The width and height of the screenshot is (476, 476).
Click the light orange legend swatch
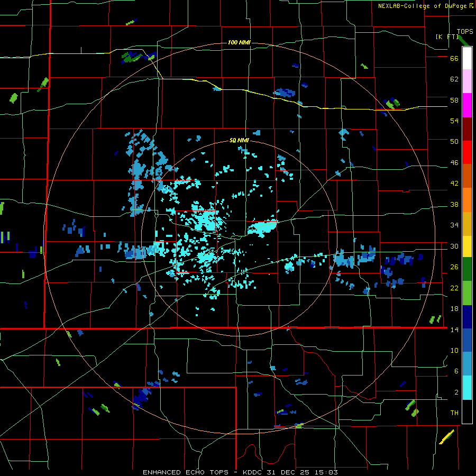(467, 200)
